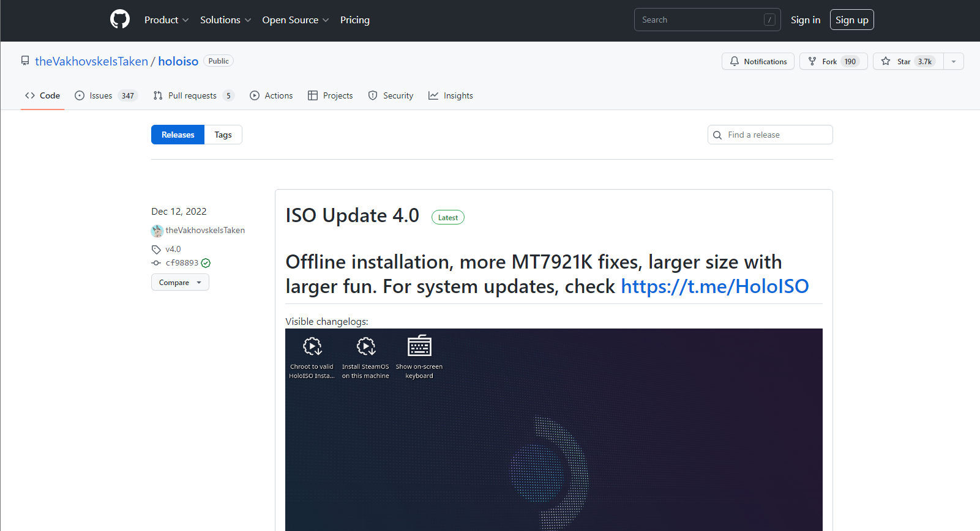Select the Code tab
This screenshot has width=980, height=531.
pos(42,95)
